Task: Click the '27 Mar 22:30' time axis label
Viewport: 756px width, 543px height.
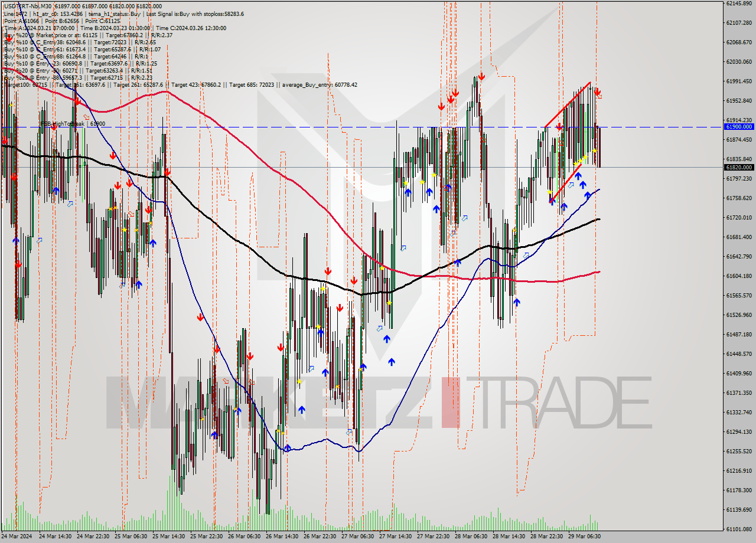Action: coord(434,537)
